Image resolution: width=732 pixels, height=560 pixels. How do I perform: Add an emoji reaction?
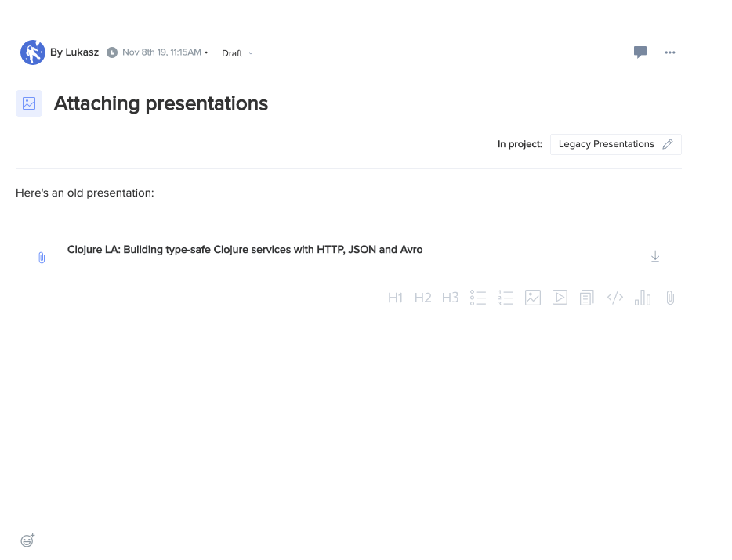[27, 540]
